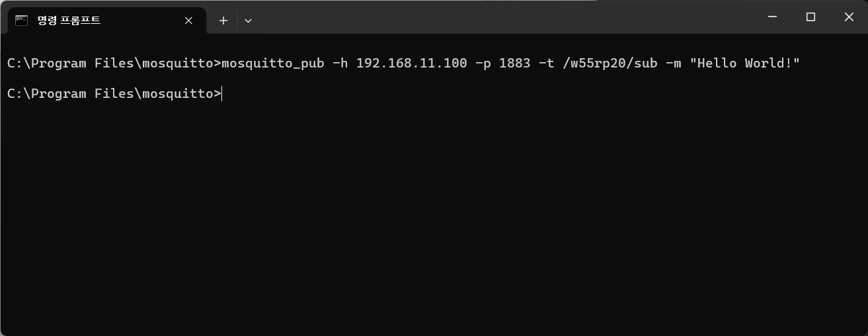Viewport: 868px width, 336px height.
Task: Click the port number 1883
Action: (514, 63)
